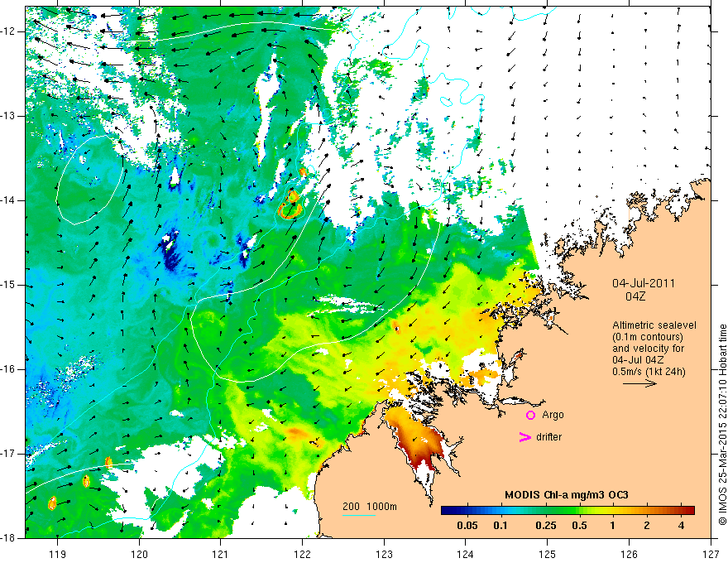Click the "04-Jul-2011" date text
The height and width of the screenshot is (563, 728).
pyautogui.click(x=644, y=283)
